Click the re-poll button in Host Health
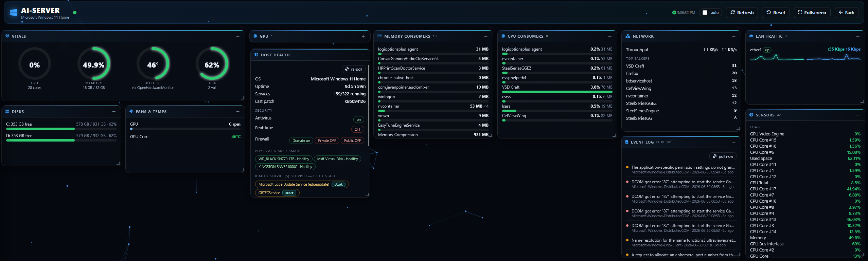868x261 pixels. click(x=354, y=69)
